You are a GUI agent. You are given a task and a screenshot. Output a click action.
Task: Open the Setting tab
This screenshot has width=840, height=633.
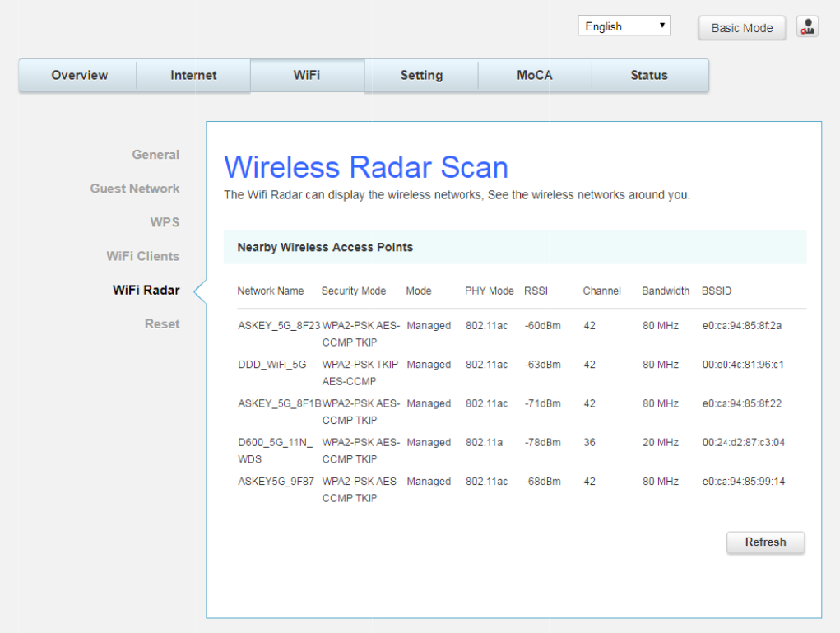[421, 75]
